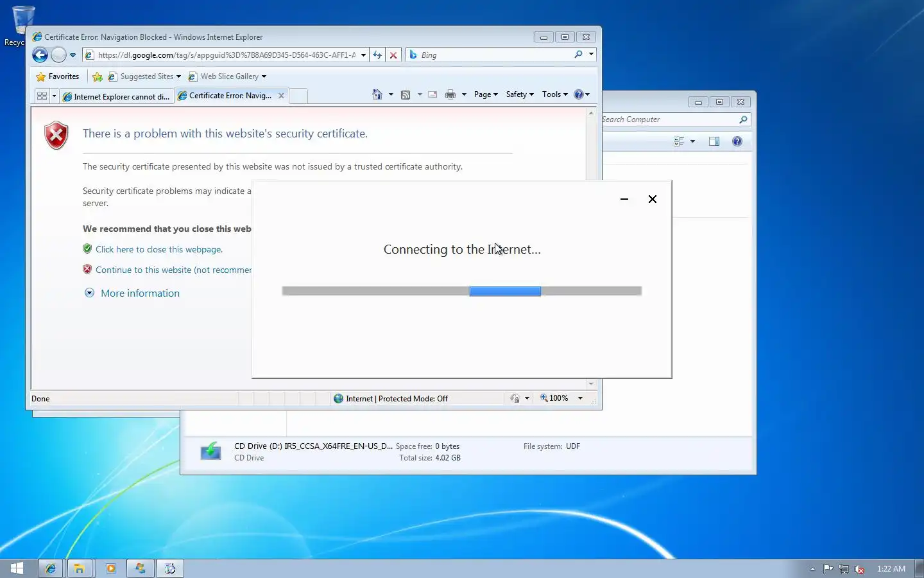Image resolution: width=924 pixels, height=578 pixels.
Task: Click the status bar privacy/lock icon
Action: point(515,398)
